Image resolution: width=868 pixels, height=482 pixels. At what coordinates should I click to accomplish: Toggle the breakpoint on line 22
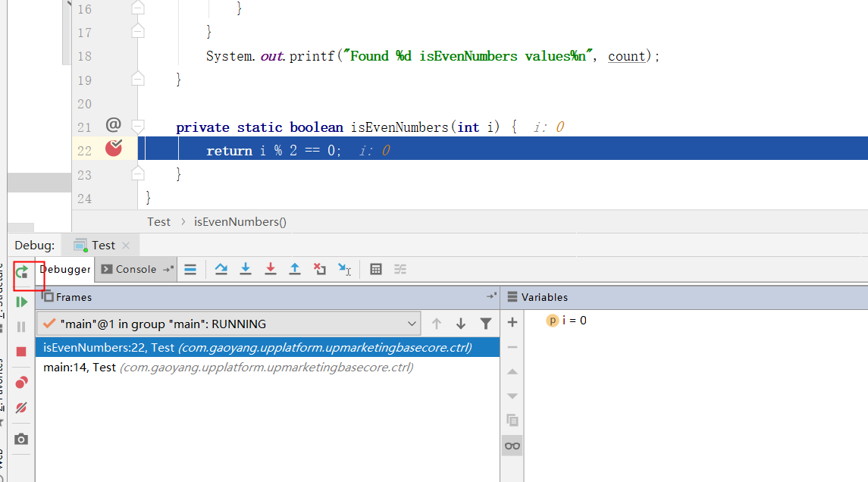pyautogui.click(x=114, y=149)
